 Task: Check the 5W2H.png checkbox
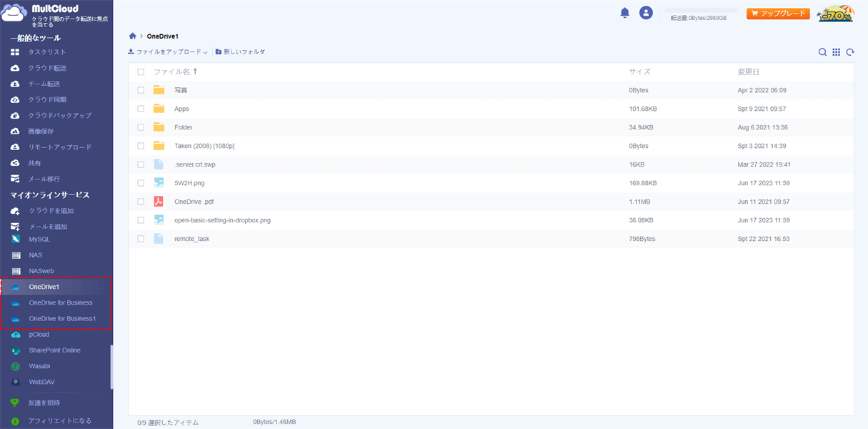pos(141,183)
